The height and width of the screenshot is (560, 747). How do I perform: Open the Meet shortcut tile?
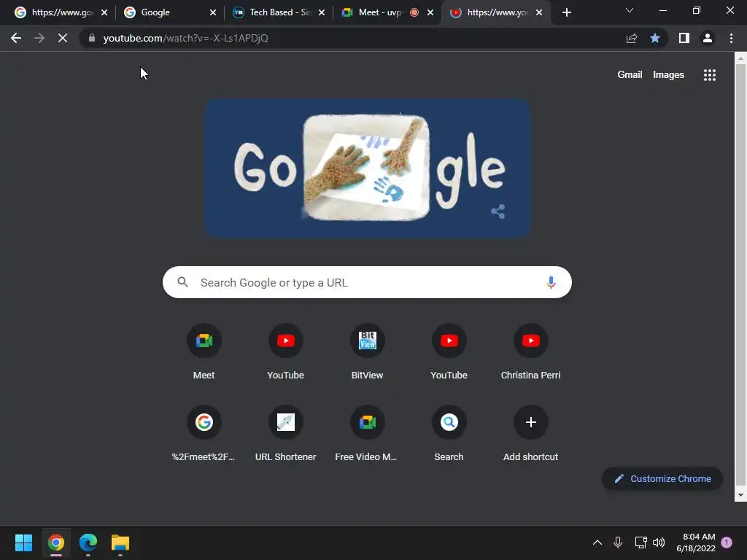[204, 351]
